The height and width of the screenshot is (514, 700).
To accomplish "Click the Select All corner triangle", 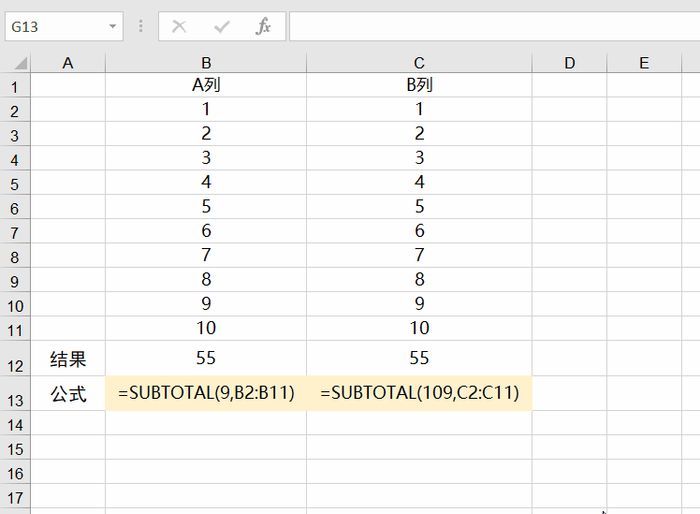I will click(20, 63).
